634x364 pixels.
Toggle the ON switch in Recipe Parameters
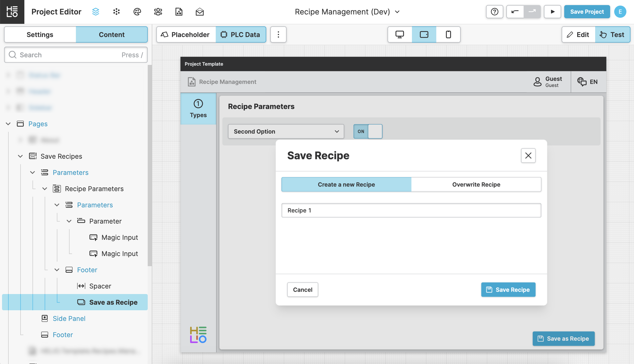point(368,131)
